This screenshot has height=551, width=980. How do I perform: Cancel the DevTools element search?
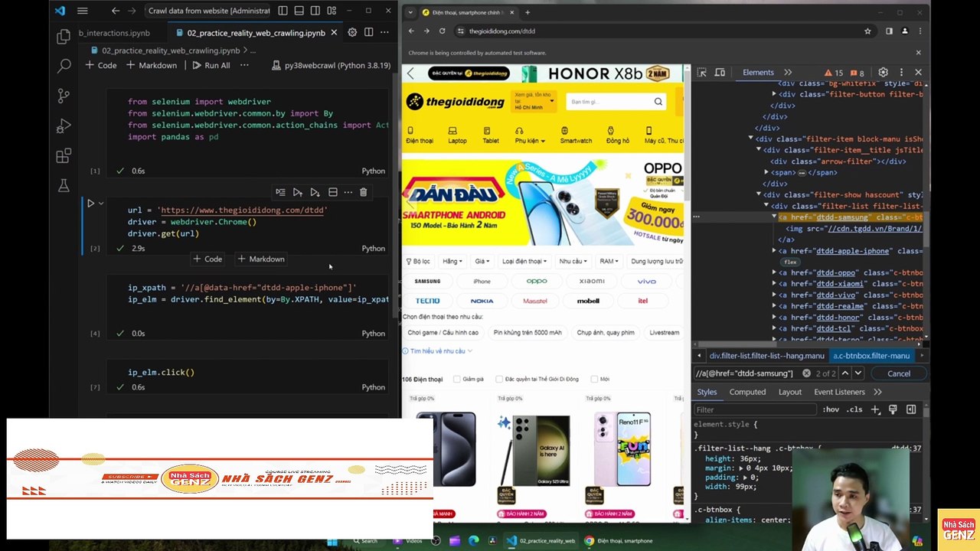click(x=899, y=373)
